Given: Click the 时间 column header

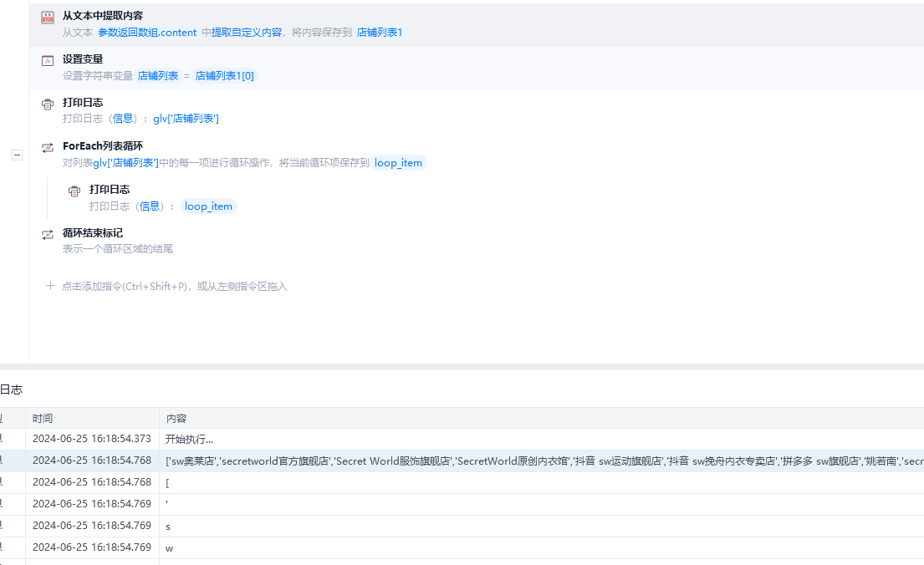Looking at the screenshot, I should (43, 418).
